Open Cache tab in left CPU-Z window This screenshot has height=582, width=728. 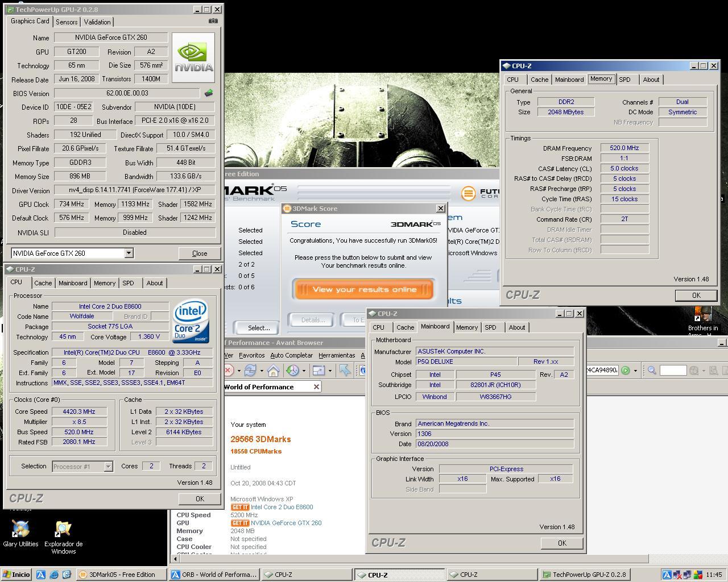point(43,283)
